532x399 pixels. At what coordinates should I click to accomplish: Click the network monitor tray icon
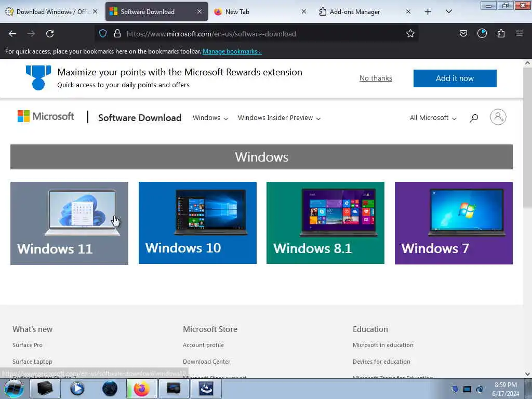(467, 389)
